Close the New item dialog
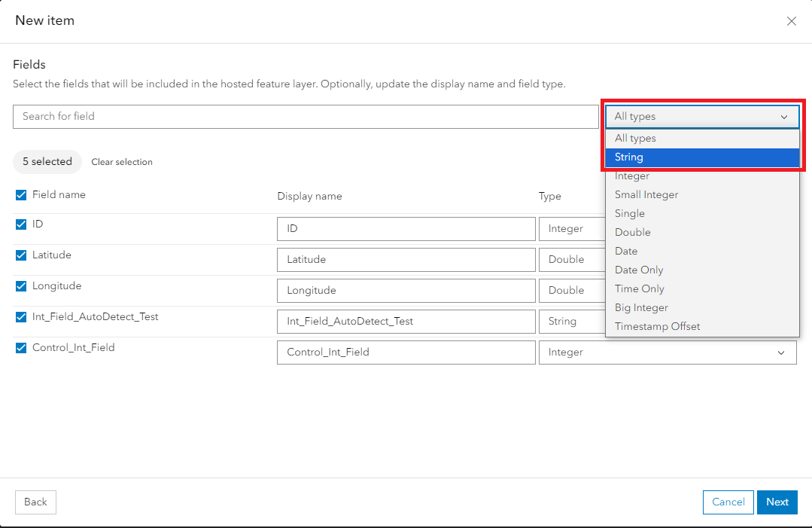Image resolution: width=812 pixels, height=528 pixels. (x=791, y=21)
